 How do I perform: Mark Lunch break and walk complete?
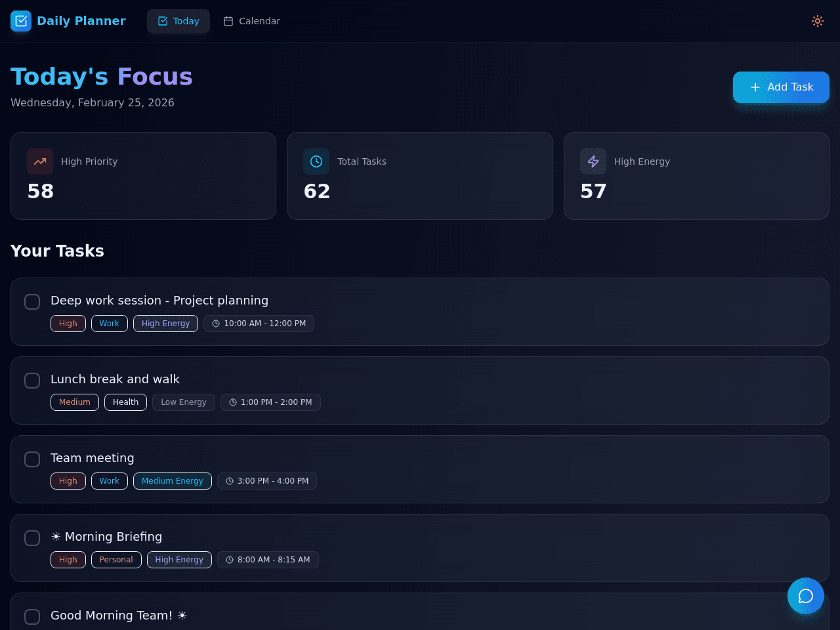(32, 381)
